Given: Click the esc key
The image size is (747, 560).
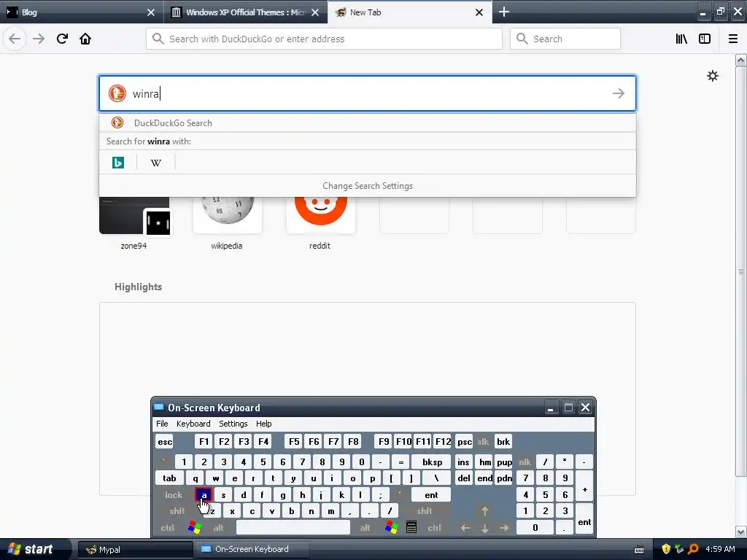Looking at the screenshot, I should (x=165, y=441).
